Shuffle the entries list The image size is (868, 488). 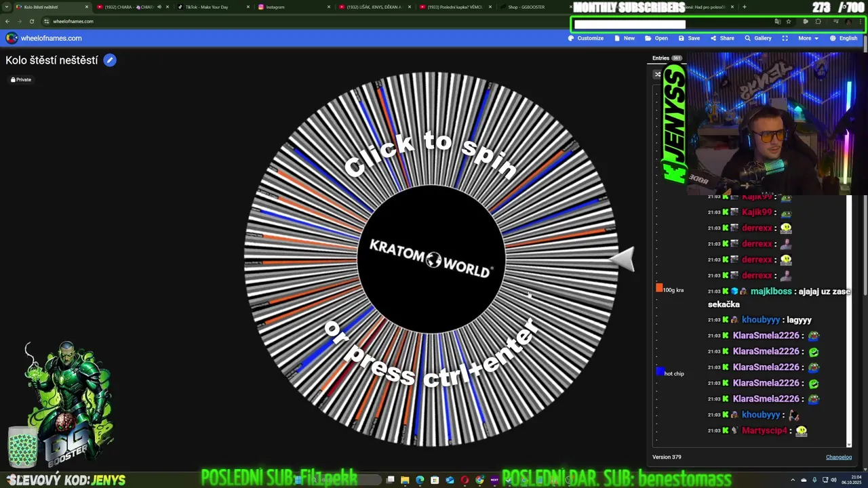click(x=657, y=75)
